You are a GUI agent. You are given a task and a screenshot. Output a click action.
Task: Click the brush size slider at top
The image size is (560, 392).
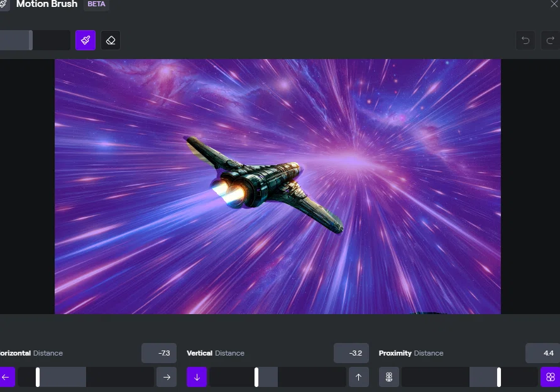(x=35, y=40)
